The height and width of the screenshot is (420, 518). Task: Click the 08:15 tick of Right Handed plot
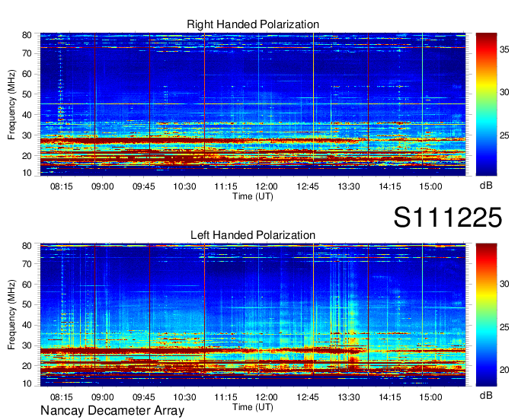[x=62, y=186]
